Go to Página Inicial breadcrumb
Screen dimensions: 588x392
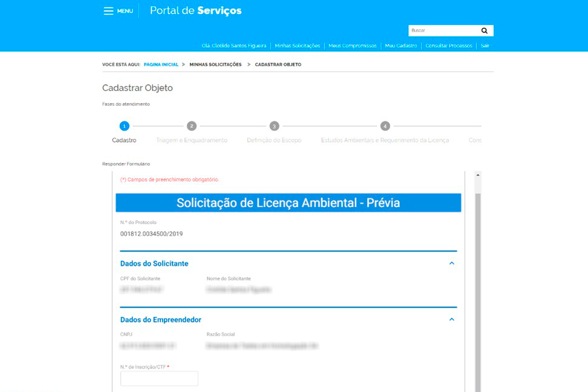coord(161,65)
